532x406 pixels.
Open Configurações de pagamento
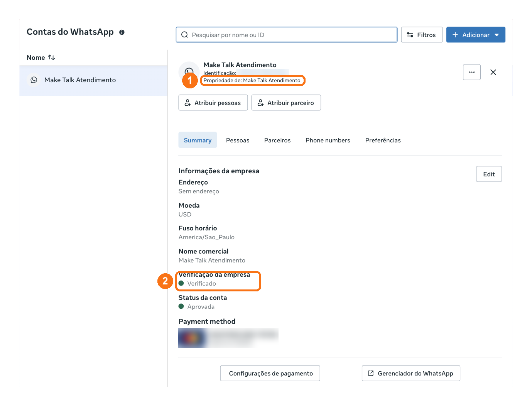point(270,373)
